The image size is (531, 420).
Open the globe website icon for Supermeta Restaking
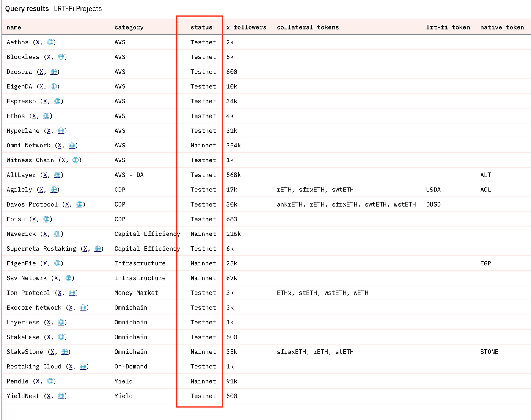pos(98,249)
